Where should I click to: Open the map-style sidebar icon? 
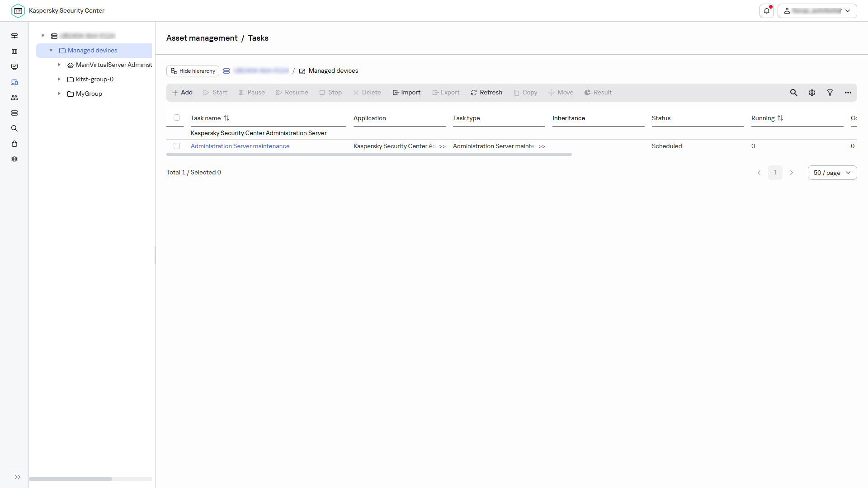coord(14,51)
